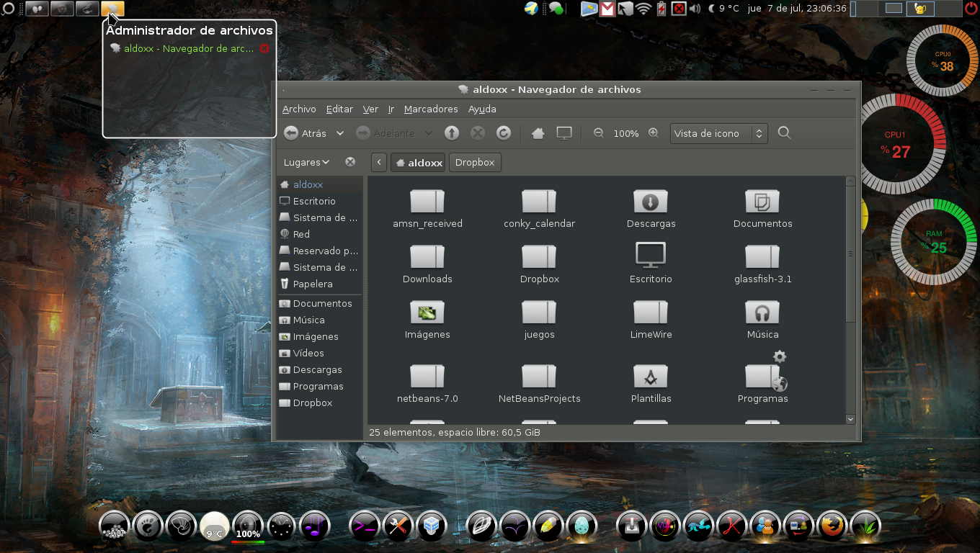
Task: Select the LimeWire folder
Action: (x=651, y=320)
